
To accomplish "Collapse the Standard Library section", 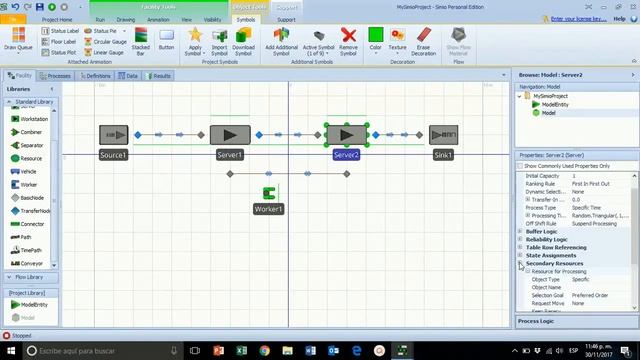I will (9, 101).
